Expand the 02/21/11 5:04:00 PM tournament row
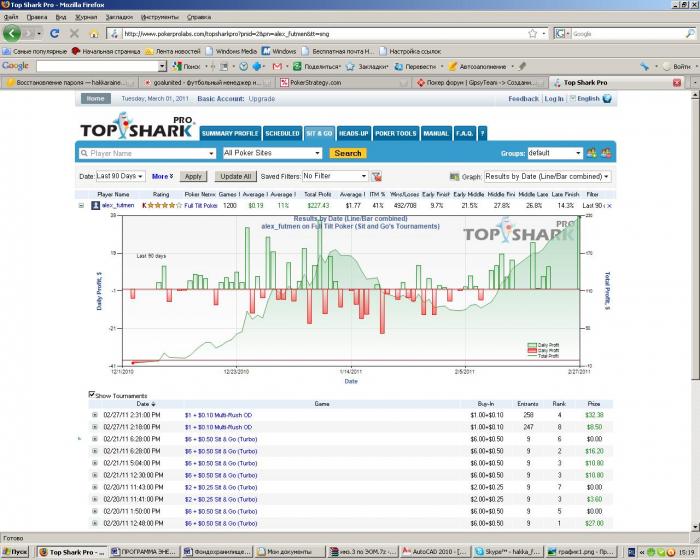 click(x=95, y=463)
